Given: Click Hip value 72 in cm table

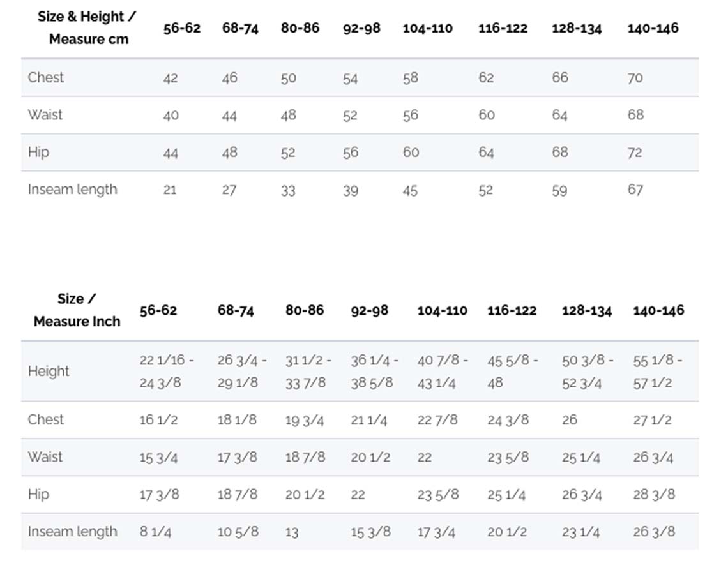Looking at the screenshot, I should (x=635, y=152).
